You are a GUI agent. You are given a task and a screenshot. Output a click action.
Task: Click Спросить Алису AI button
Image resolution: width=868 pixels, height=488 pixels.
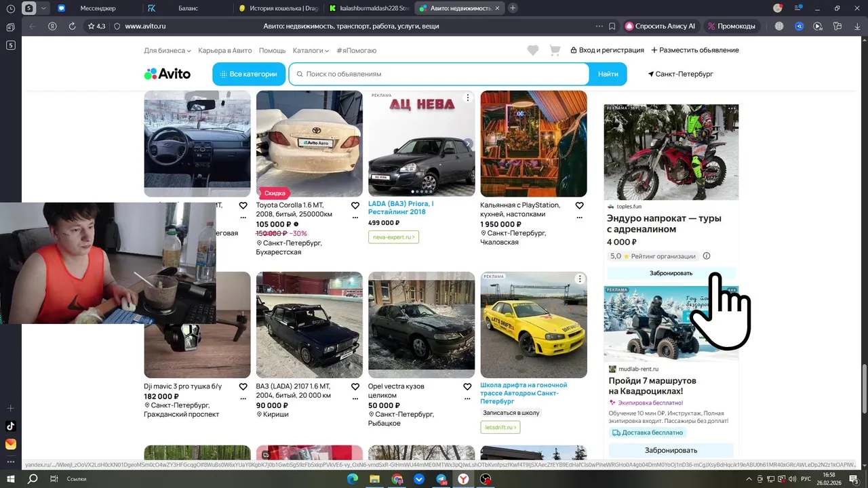tap(660, 26)
